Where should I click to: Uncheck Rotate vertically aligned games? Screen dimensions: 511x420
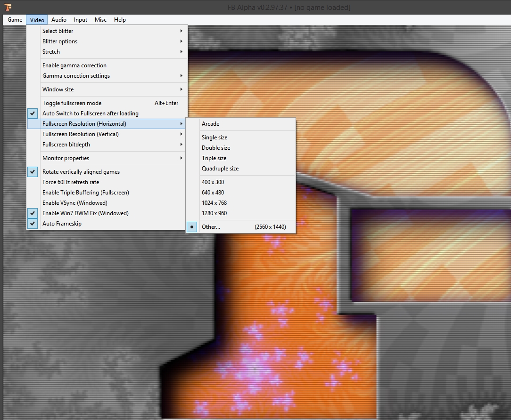click(107, 172)
